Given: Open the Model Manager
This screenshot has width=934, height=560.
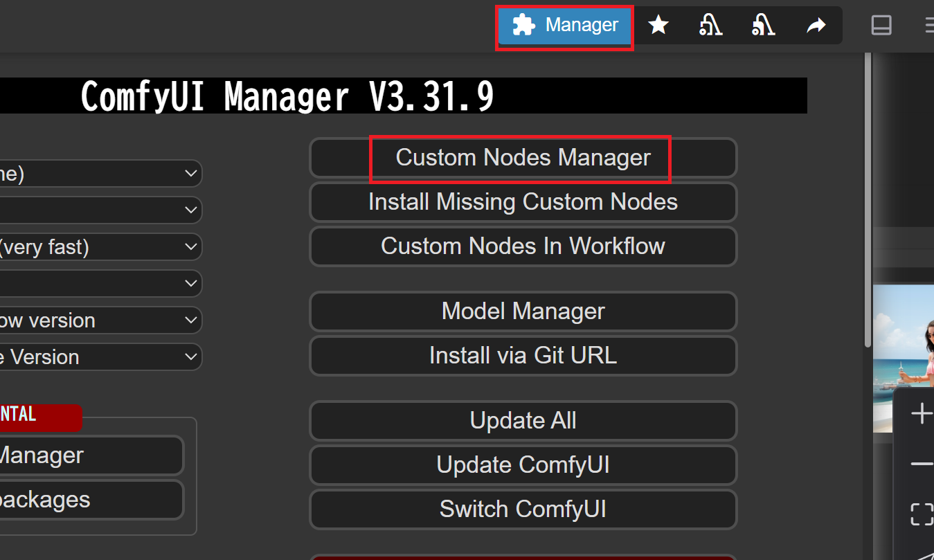Looking at the screenshot, I should tap(523, 311).
